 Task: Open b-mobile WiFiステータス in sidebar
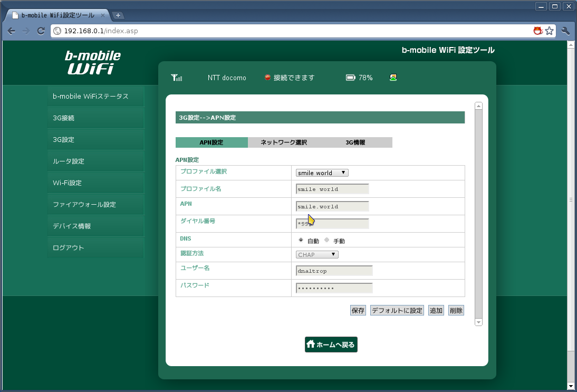(x=96, y=97)
